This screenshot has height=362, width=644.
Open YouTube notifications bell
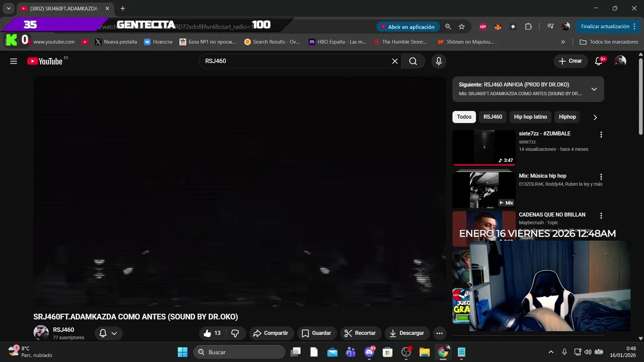[x=599, y=61]
